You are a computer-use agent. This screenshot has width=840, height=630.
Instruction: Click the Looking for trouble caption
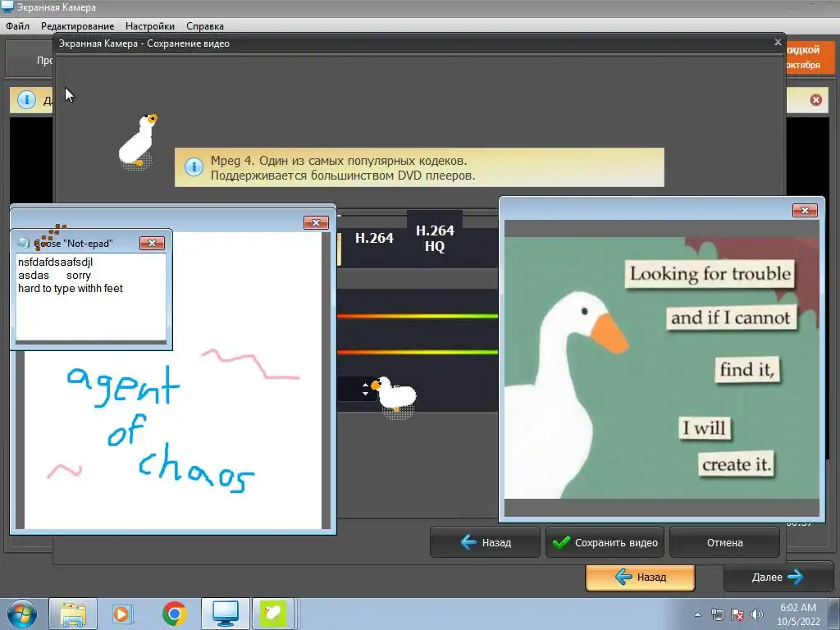tap(710, 274)
